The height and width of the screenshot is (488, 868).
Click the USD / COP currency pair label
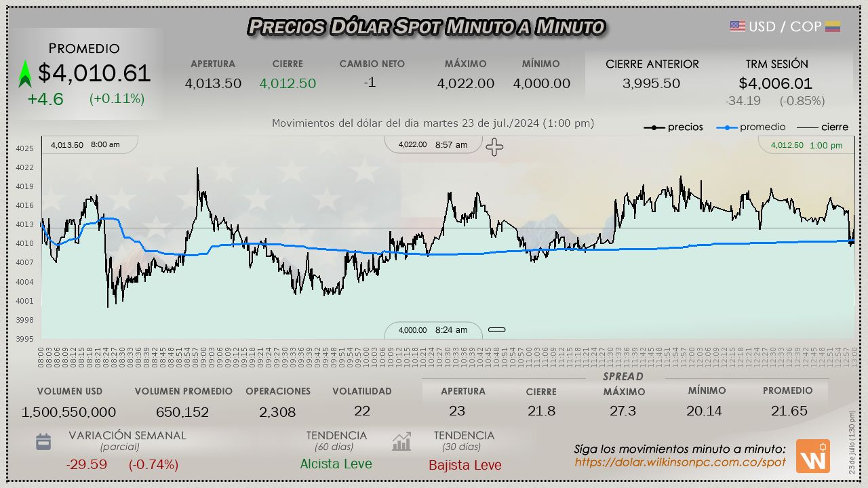click(785, 26)
